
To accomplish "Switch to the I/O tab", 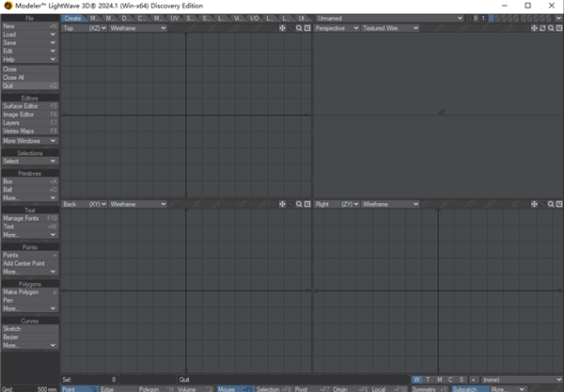I will pos(257,18).
